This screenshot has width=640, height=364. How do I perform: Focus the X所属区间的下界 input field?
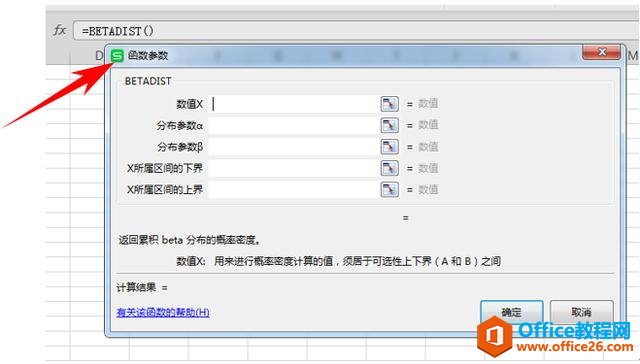[293, 168]
